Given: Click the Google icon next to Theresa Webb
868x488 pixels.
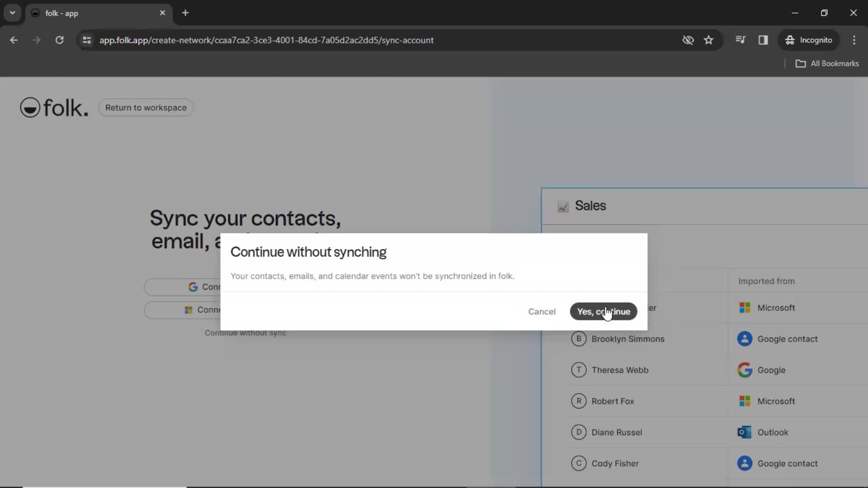Looking at the screenshot, I should [745, 370].
